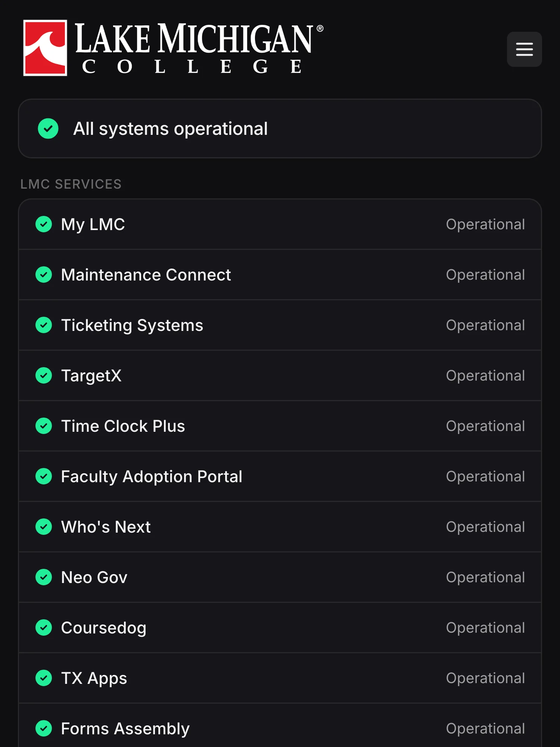
Task: Select the Forms Assembly service
Action: pyautogui.click(x=280, y=726)
